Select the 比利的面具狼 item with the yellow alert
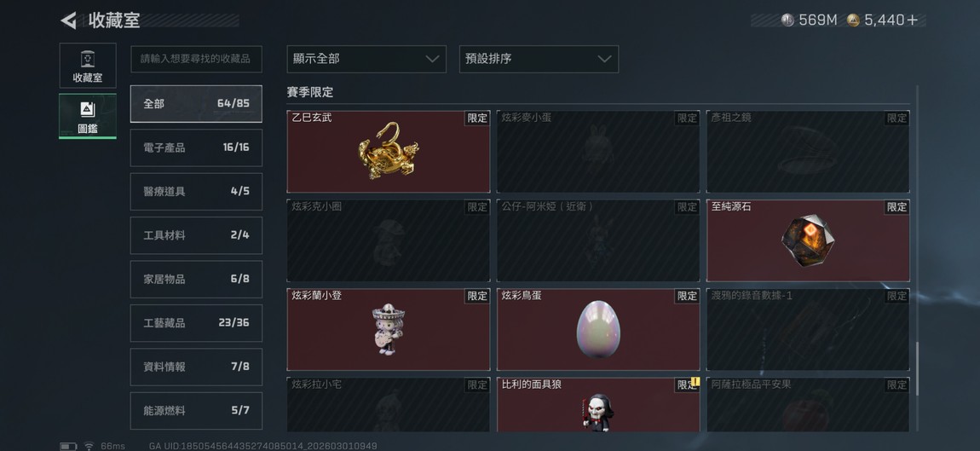This screenshot has height=451, width=980. point(598,405)
